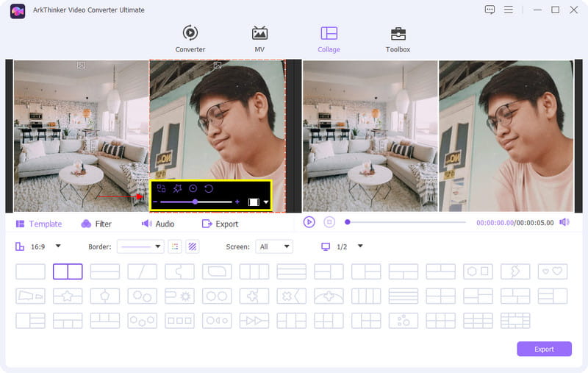
Task: Expand the fill mode dropdown arrow in popup
Action: pyautogui.click(x=266, y=202)
